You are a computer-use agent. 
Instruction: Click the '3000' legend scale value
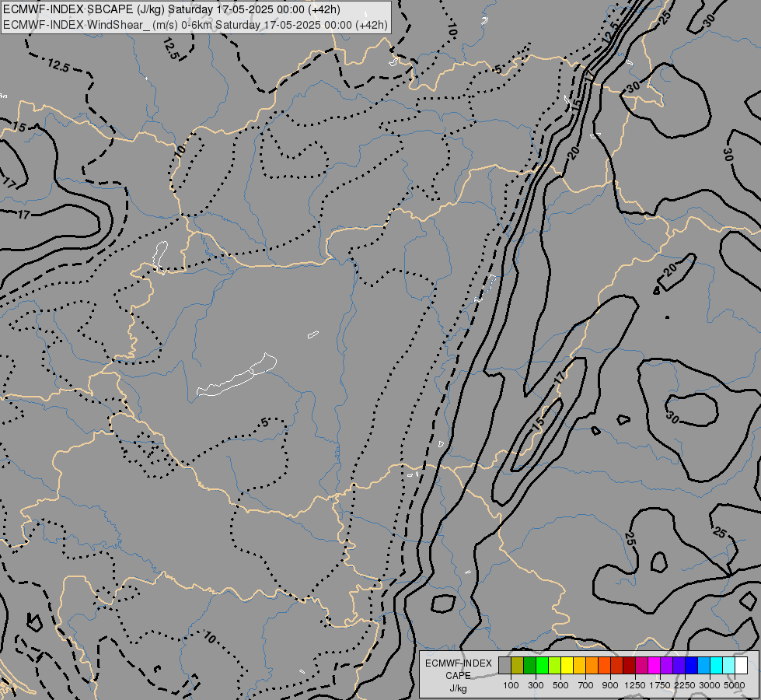(710, 685)
